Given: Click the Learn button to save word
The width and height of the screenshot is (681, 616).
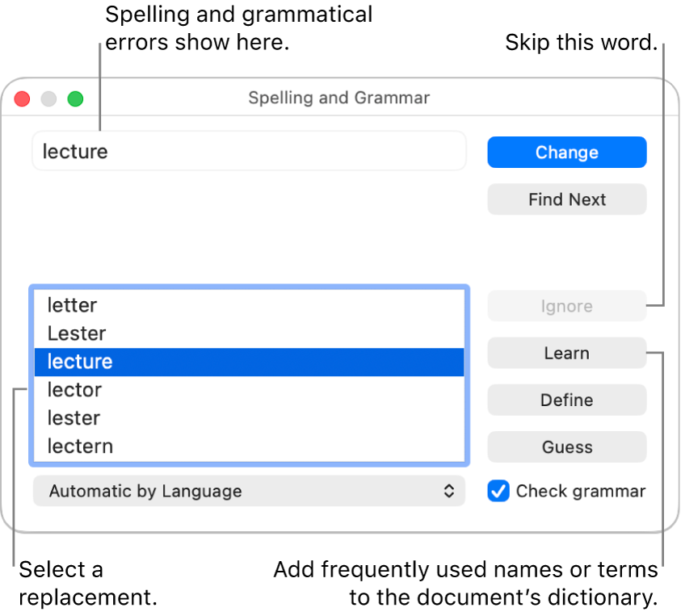Looking at the screenshot, I should pyautogui.click(x=566, y=353).
